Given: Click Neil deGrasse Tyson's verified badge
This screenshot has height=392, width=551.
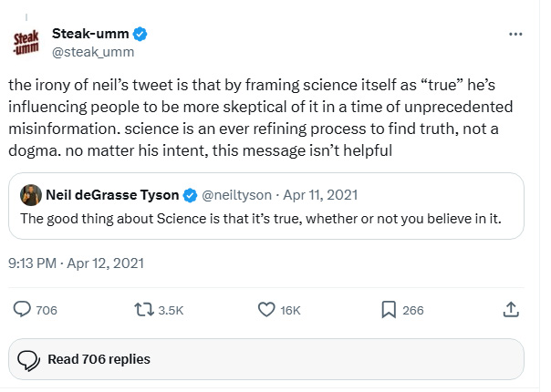Looking at the screenshot, I should (x=190, y=195).
